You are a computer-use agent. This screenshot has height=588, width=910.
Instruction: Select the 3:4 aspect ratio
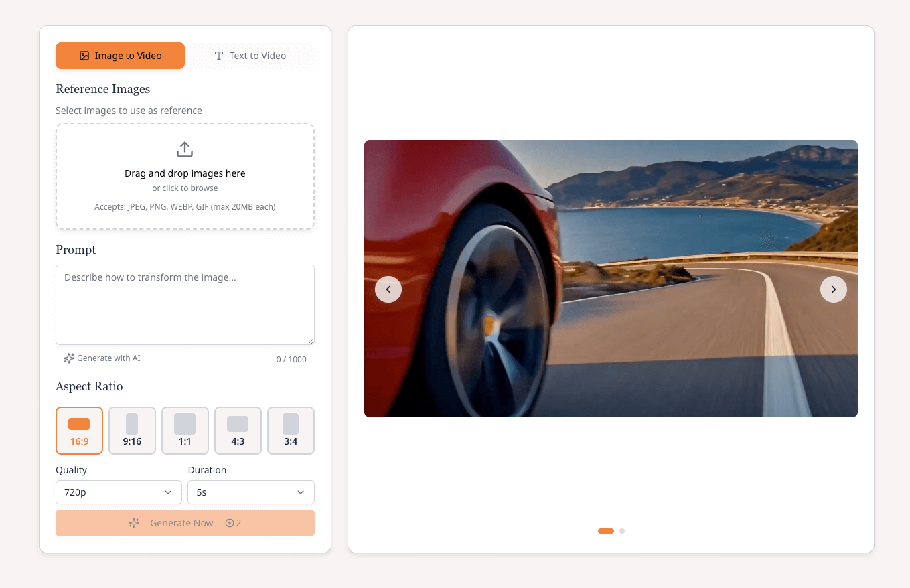(291, 430)
